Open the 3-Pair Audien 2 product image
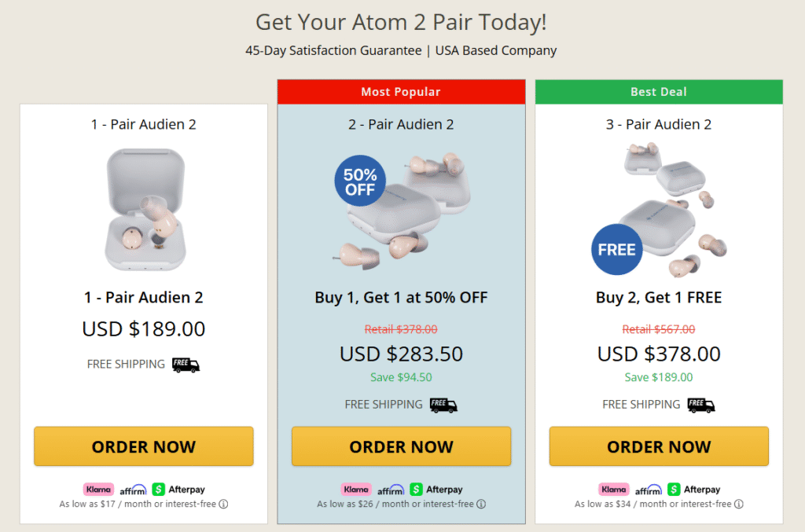Screen dimensions: 805x532 coord(660,211)
